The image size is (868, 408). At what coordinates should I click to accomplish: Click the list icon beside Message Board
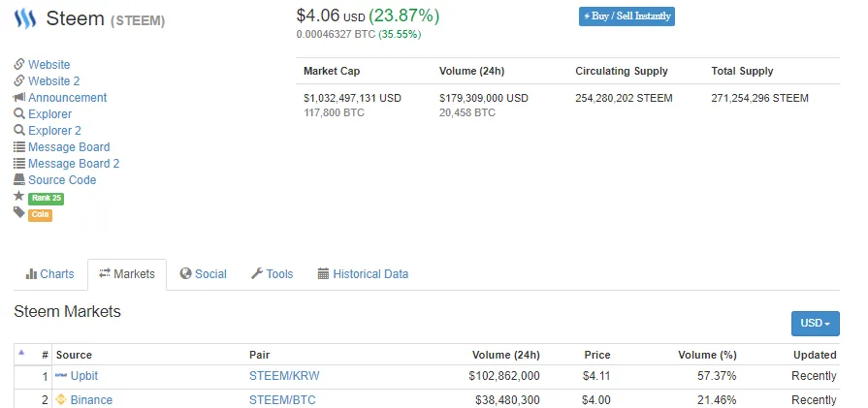[x=19, y=147]
